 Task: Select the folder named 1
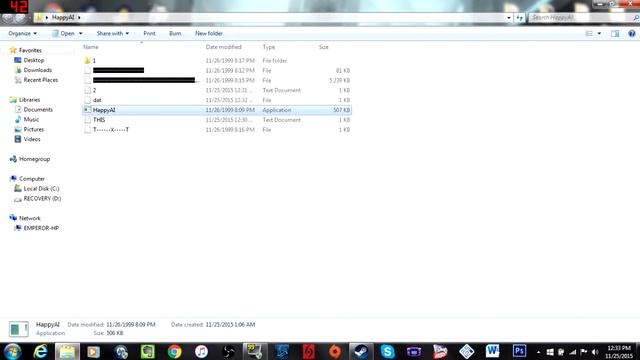click(216, 60)
